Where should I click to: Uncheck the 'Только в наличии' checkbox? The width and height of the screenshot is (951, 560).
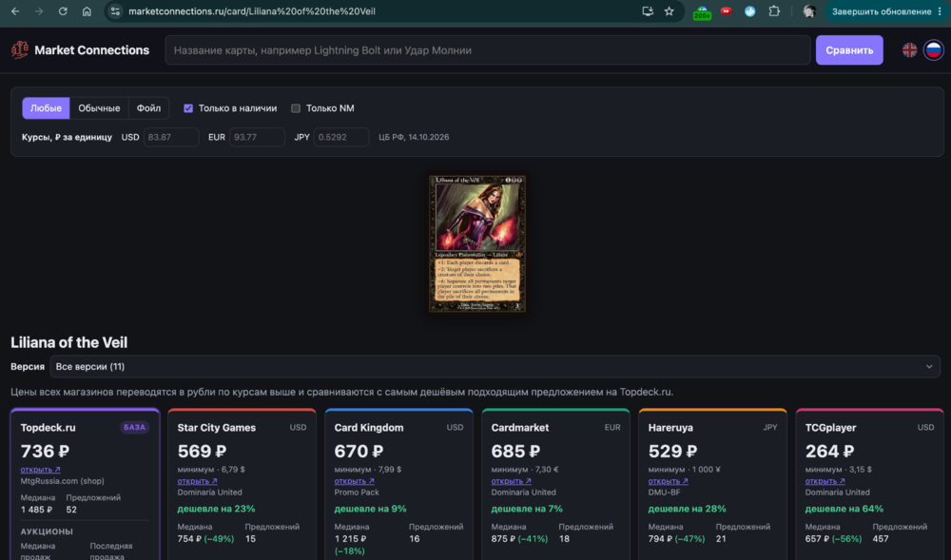(188, 108)
